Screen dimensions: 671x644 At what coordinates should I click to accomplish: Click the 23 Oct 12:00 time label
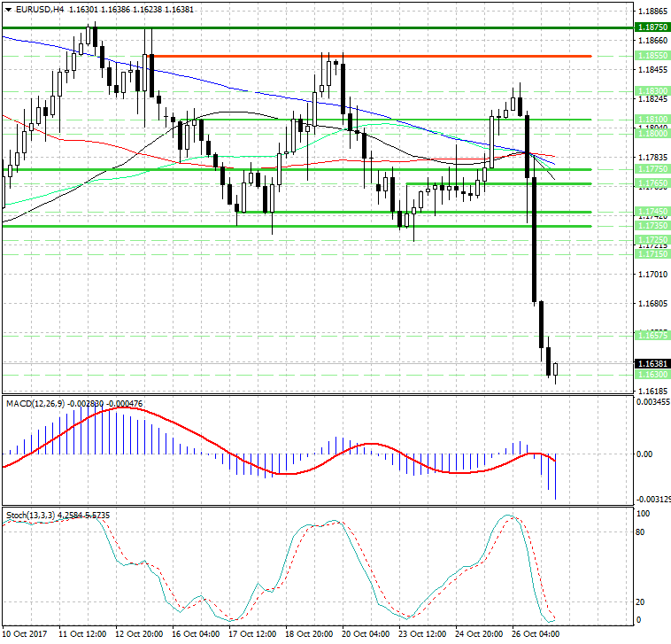[422, 634]
